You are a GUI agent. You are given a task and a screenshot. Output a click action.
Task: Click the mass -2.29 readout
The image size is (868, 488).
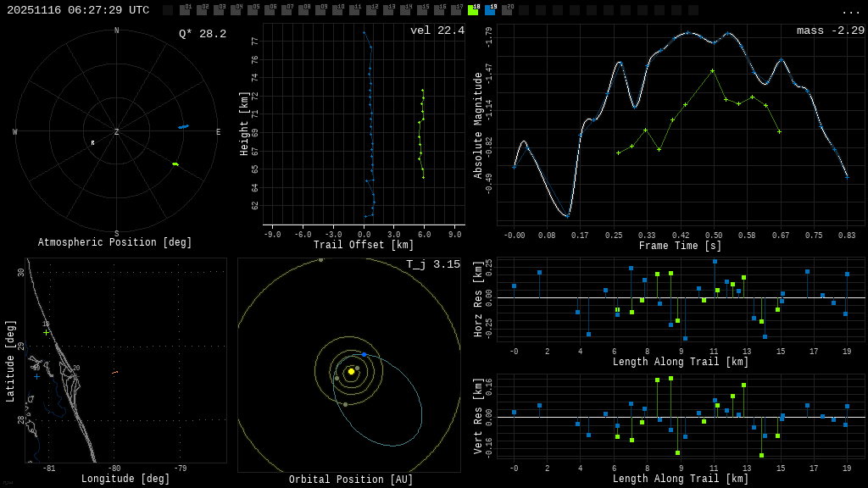(x=830, y=30)
